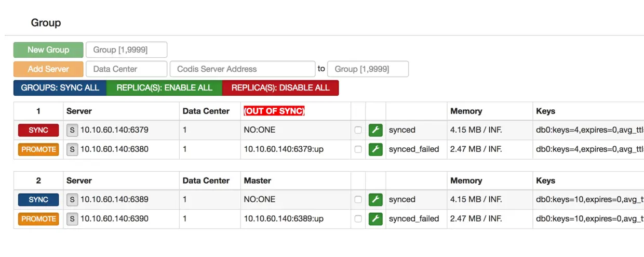The image size is (644, 257).
Task: Toggle checkbox in the 10.10.60.140:6390 row
Action: tap(358, 219)
